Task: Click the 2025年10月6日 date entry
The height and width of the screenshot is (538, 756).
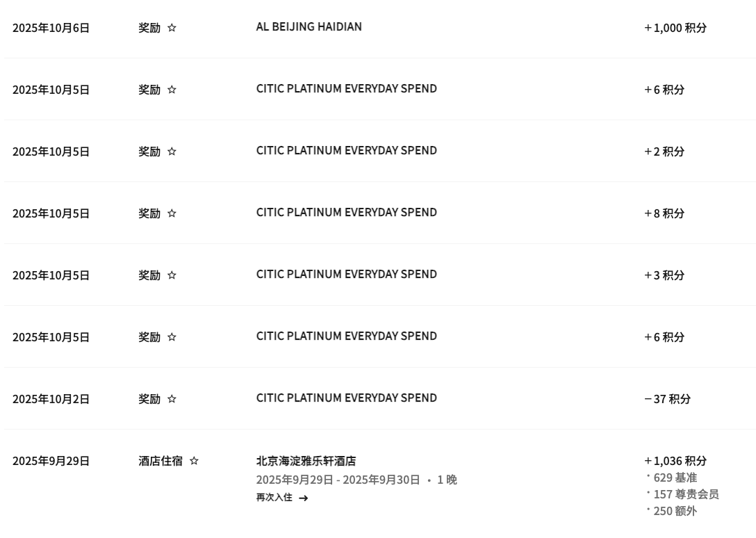Action: click(x=51, y=28)
